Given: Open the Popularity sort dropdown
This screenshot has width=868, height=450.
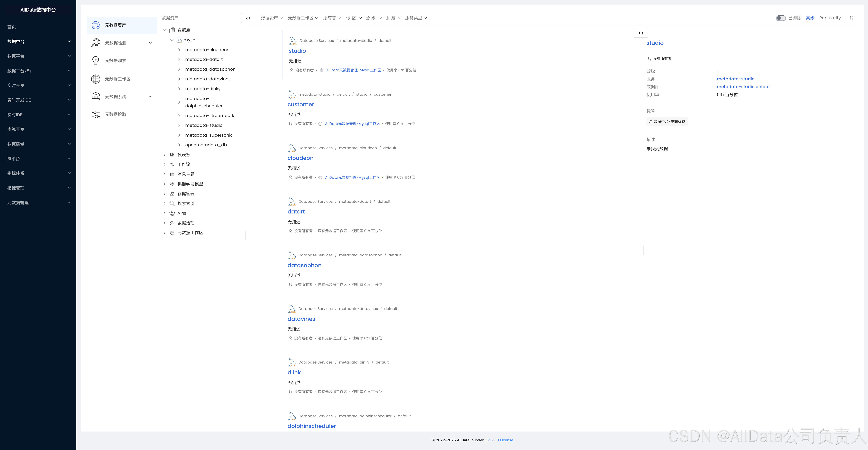Looking at the screenshot, I should click(x=832, y=18).
